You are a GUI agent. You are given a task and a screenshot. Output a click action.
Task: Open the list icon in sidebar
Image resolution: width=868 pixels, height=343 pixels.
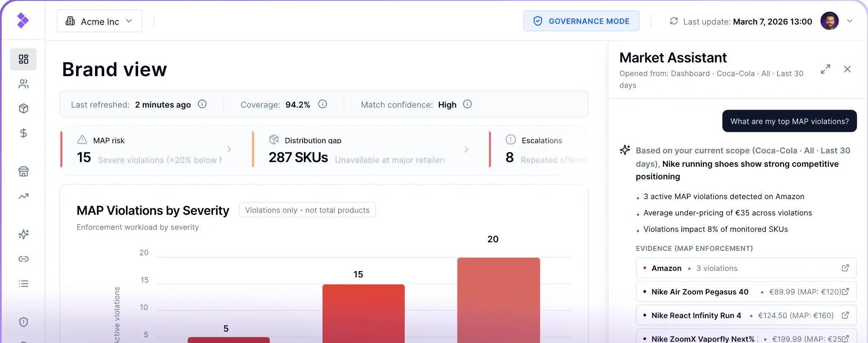coord(23,284)
